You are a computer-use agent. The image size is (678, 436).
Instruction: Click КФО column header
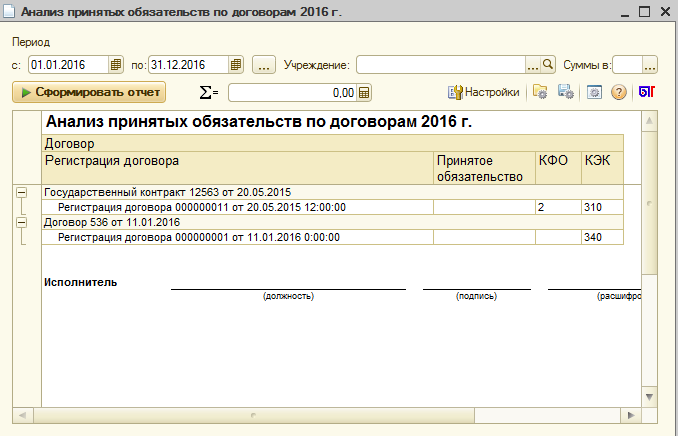pos(558,168)
